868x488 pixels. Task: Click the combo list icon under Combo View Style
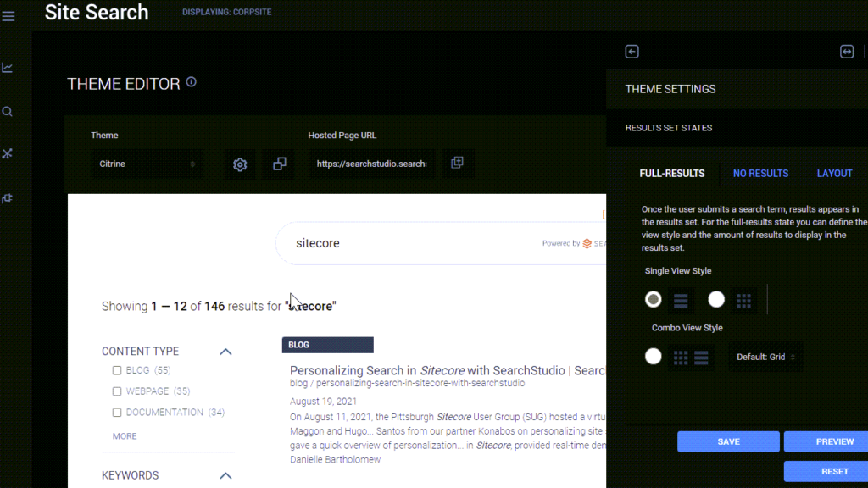pos(701,358)
